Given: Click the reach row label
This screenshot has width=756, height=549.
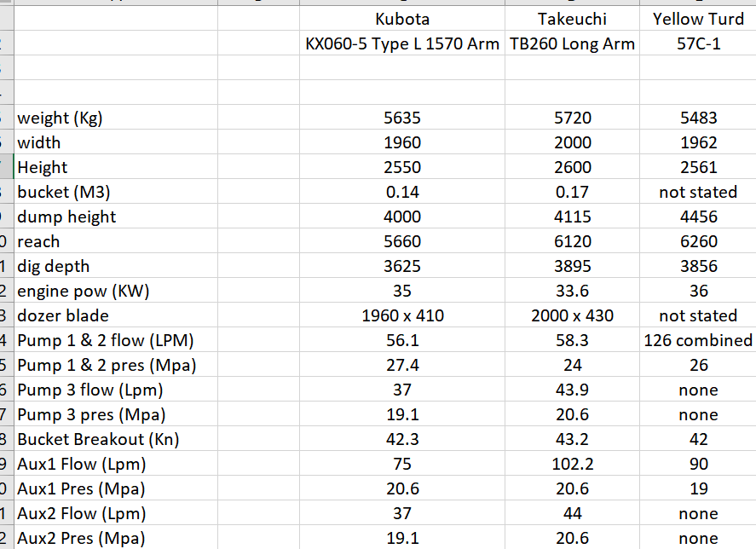Looking at the screenshot, I should 116,241.
